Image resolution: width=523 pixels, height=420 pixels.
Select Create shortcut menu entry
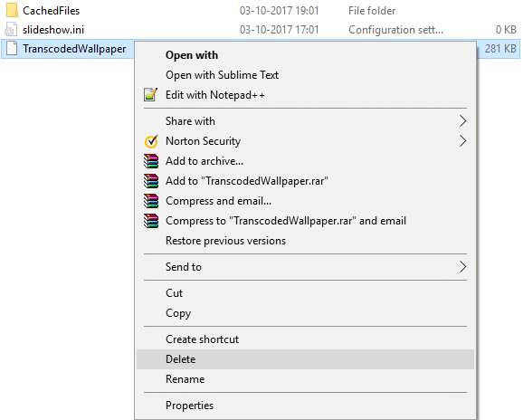tap(305, 339)
